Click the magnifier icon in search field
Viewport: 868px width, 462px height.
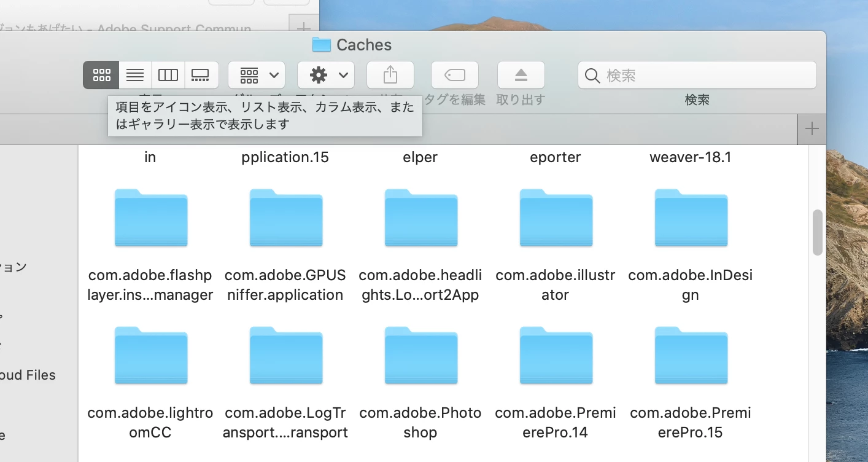tap(592, 76)
